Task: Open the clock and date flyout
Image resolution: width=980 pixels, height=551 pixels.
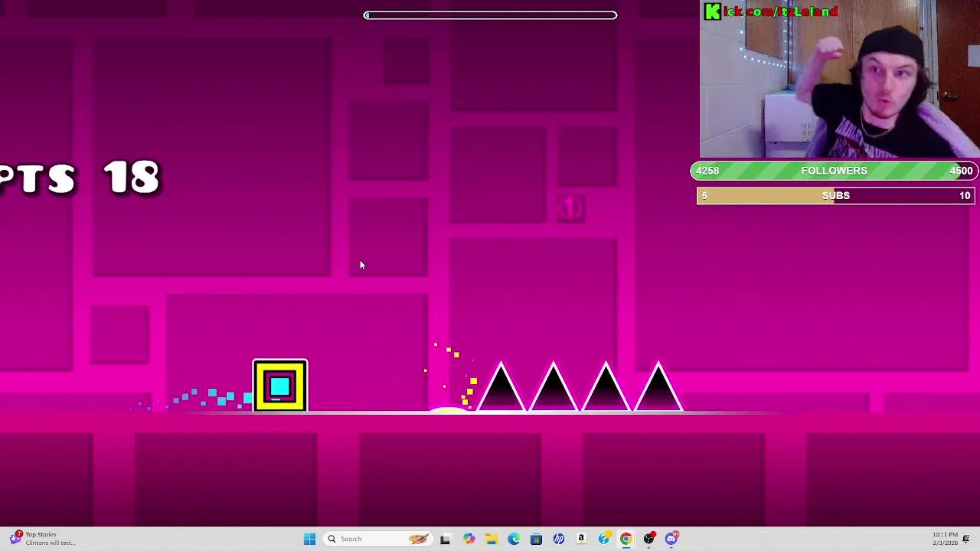Action: click(944, 539)
